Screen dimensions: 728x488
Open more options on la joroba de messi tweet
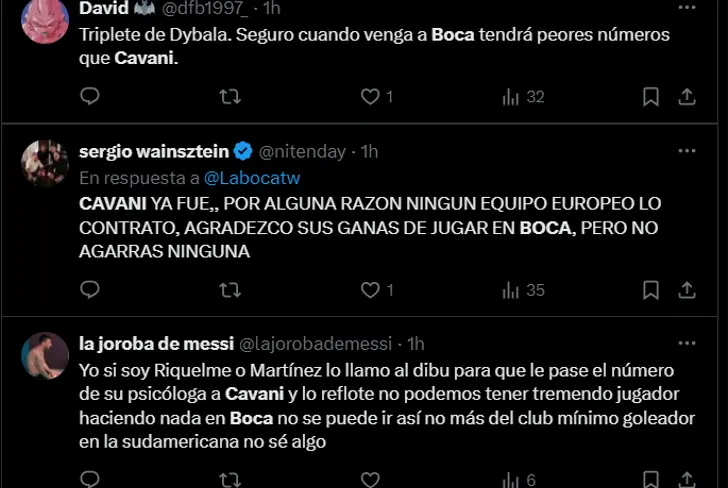687,343
